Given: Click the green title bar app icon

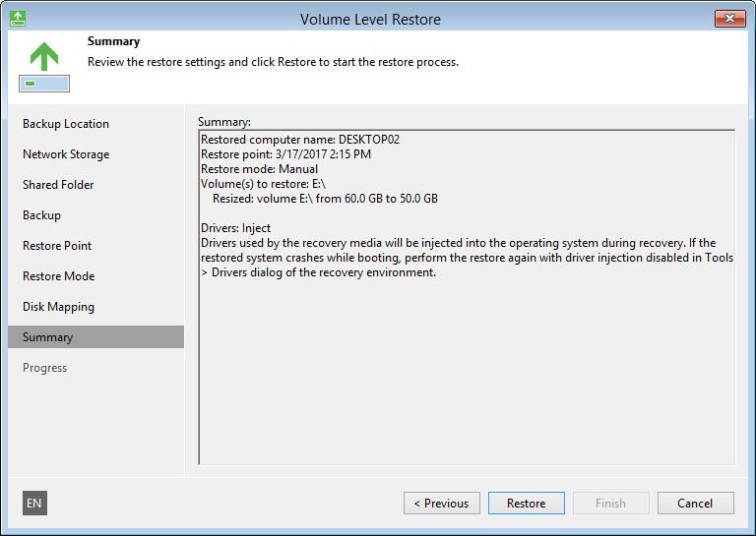Looking at the screenshot, I should coord(18,19).
